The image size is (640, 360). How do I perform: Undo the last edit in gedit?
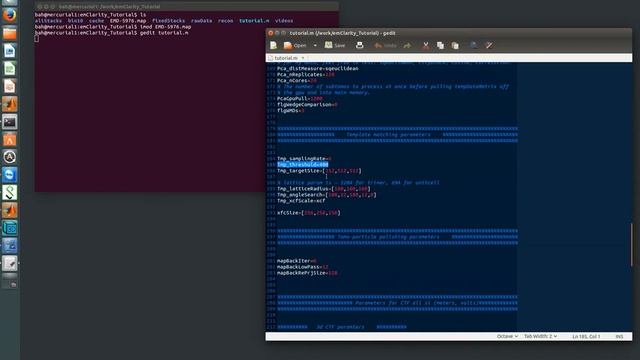point(385,45)
